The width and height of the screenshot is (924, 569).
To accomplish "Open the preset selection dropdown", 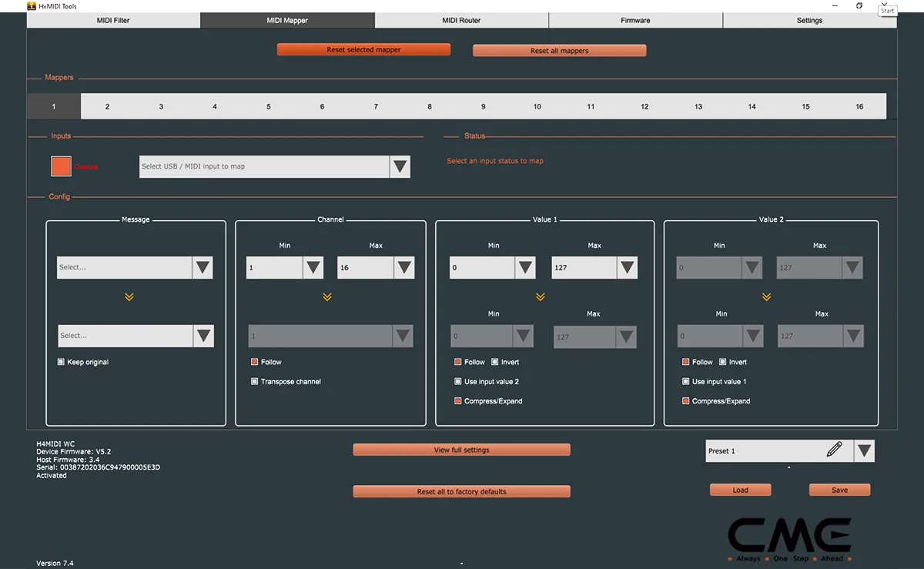I will [x=864, y=450].
